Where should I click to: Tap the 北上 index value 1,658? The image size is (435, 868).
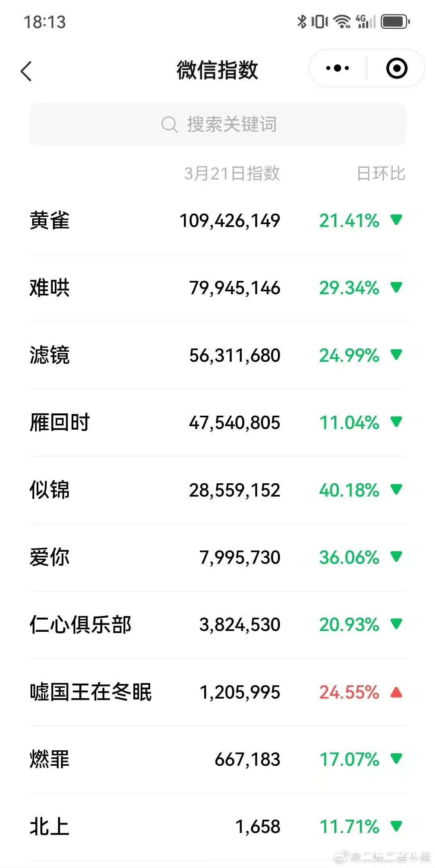pos(258,827)
